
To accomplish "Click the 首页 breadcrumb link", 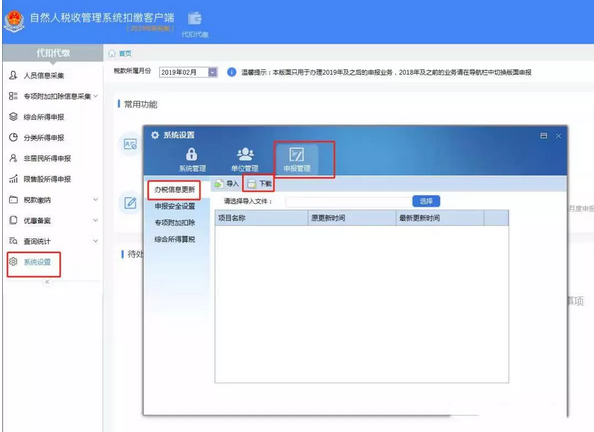I will point(125,53).
